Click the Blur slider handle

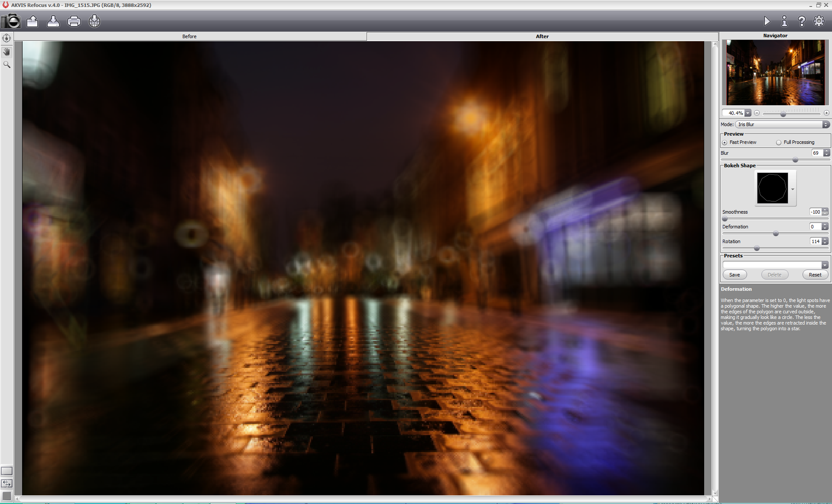[795, 160]
